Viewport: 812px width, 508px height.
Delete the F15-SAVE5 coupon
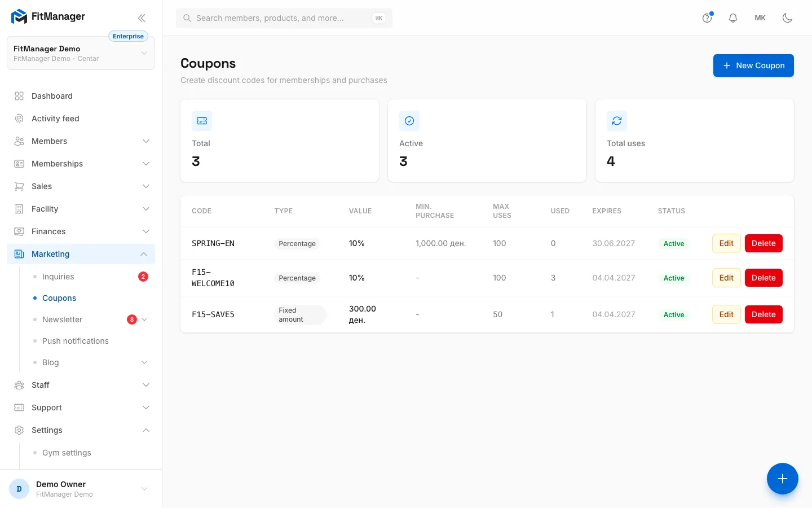click(764, 314)
